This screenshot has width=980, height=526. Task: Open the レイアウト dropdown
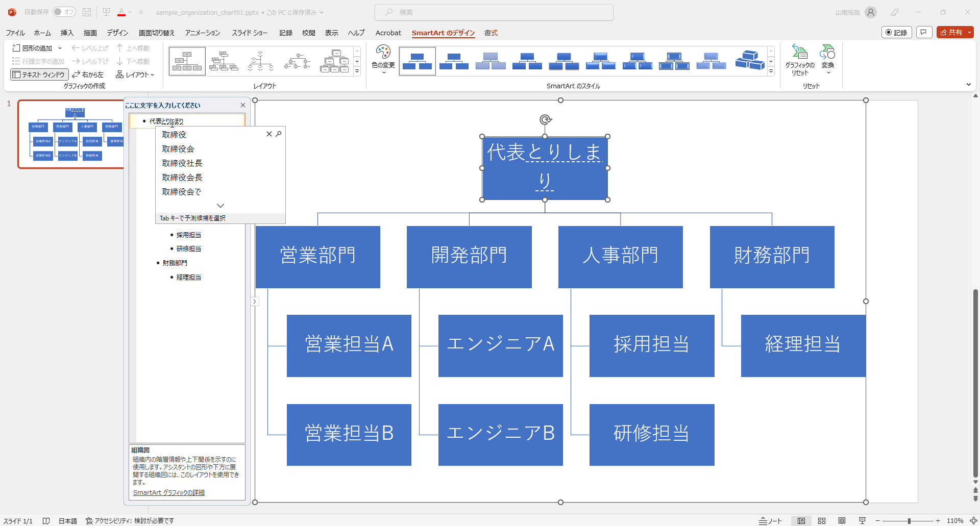[x=135, y=74]
